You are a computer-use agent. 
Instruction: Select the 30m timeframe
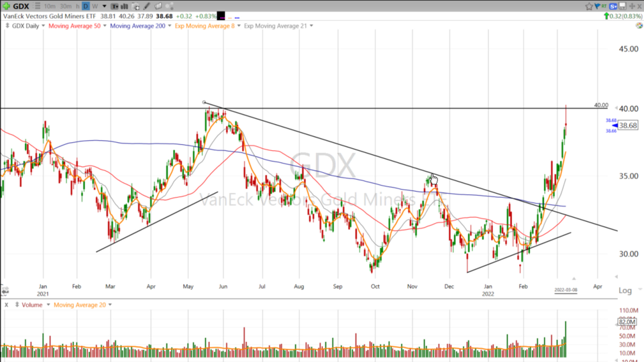66,6
